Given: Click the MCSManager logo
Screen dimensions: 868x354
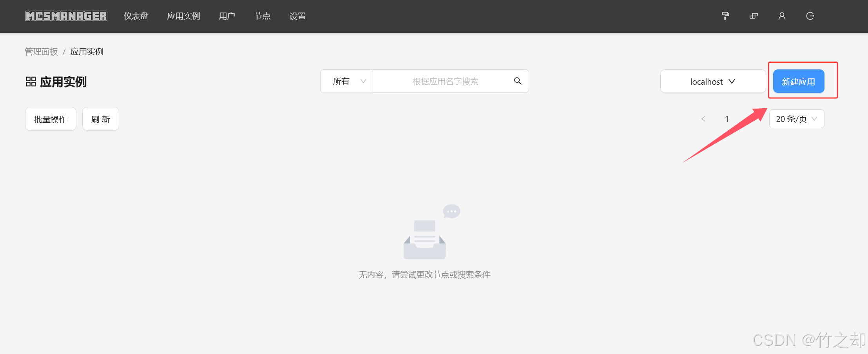Looking at the screenshot, I should tap(66, 16).
